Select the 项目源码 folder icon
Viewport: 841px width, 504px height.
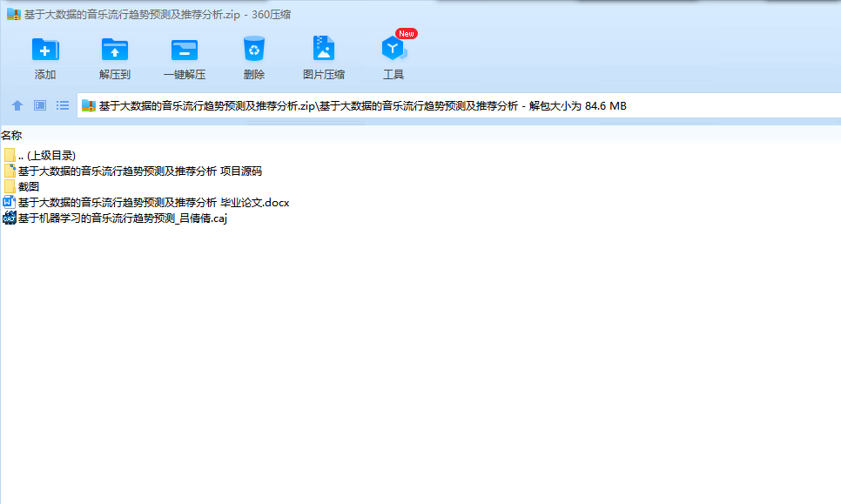pos(10,171)
